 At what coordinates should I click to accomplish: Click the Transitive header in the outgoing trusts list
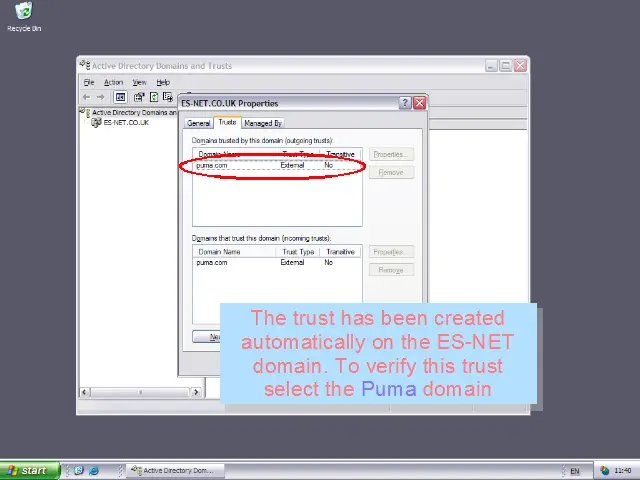point(340,154)
